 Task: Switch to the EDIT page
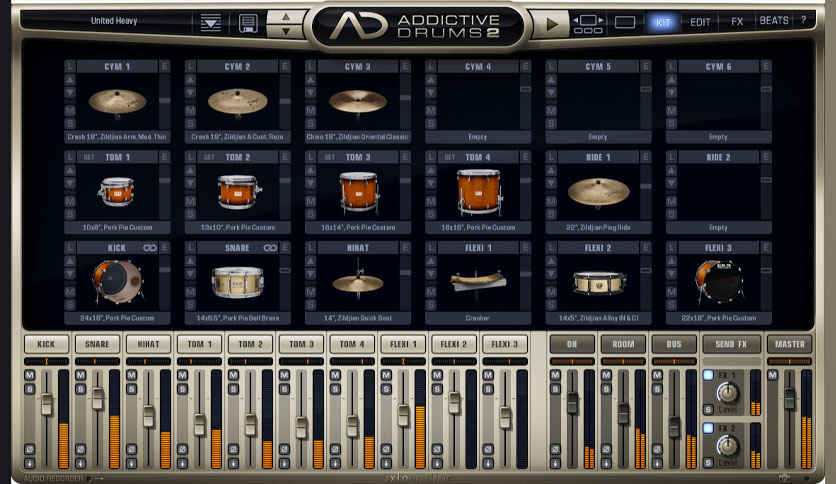click(x=700, y=22)
